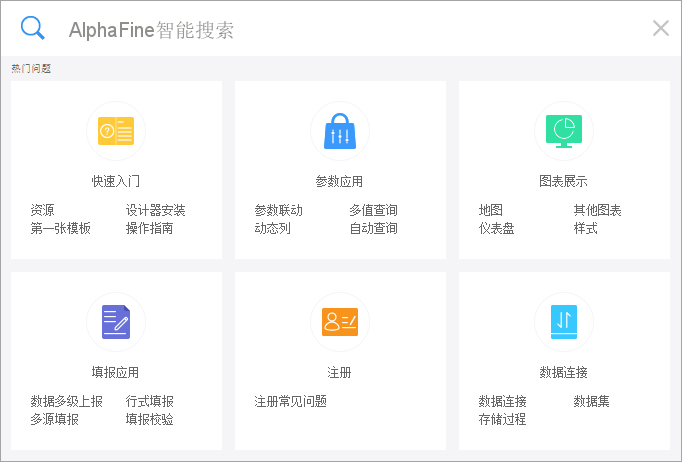Type in the AlphaFine智能搜索 search field
Viewport: 682px width, 462px height.
[x=350, y=30]
